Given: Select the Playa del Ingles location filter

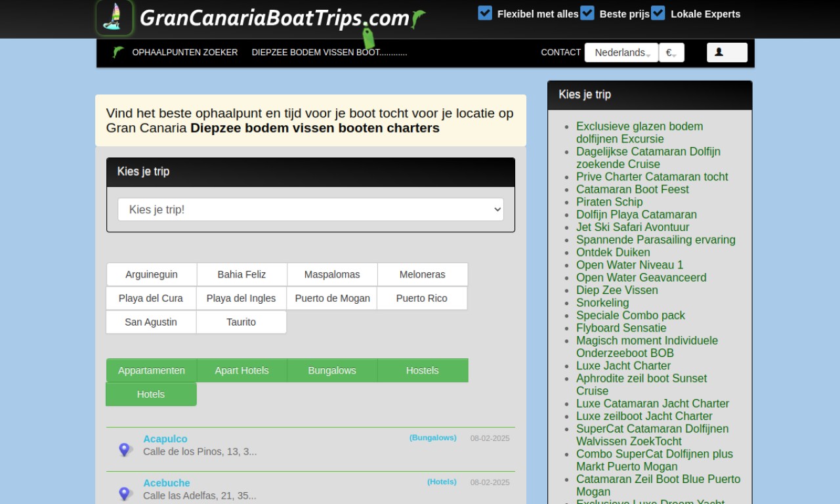Looking at the screenshot, I should point(241,298).
